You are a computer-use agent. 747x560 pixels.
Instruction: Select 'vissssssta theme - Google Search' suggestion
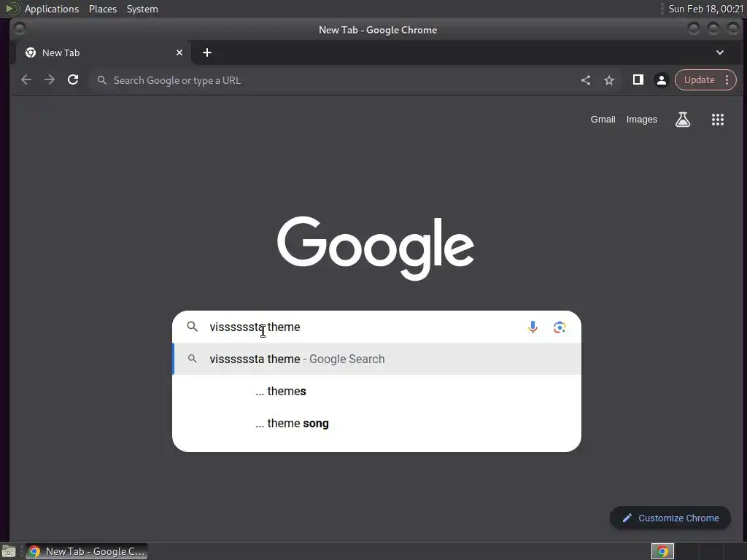(376, 359)
